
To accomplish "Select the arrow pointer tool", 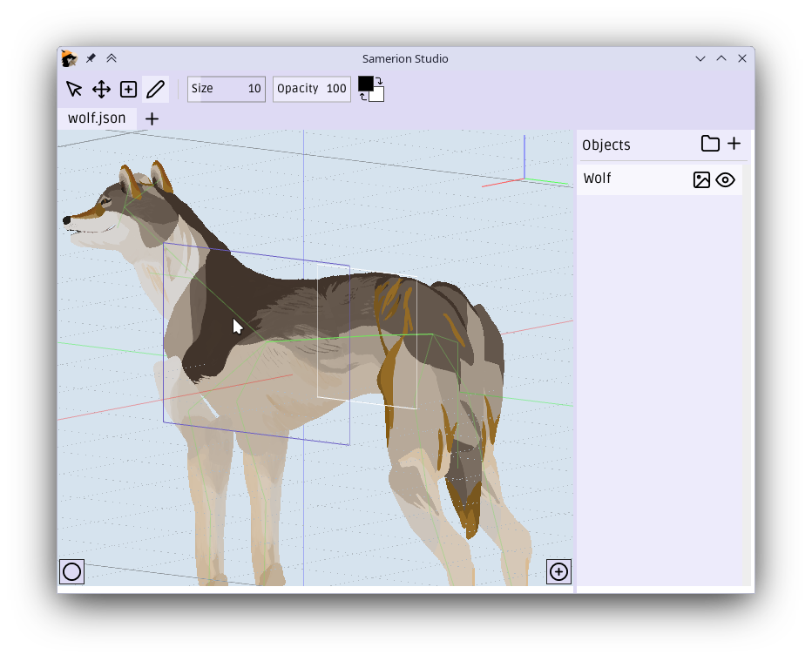I will pos(74,89).
